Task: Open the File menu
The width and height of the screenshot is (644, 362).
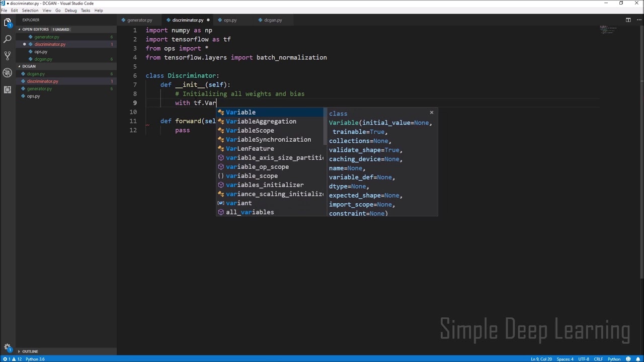Action: (4, 10)
